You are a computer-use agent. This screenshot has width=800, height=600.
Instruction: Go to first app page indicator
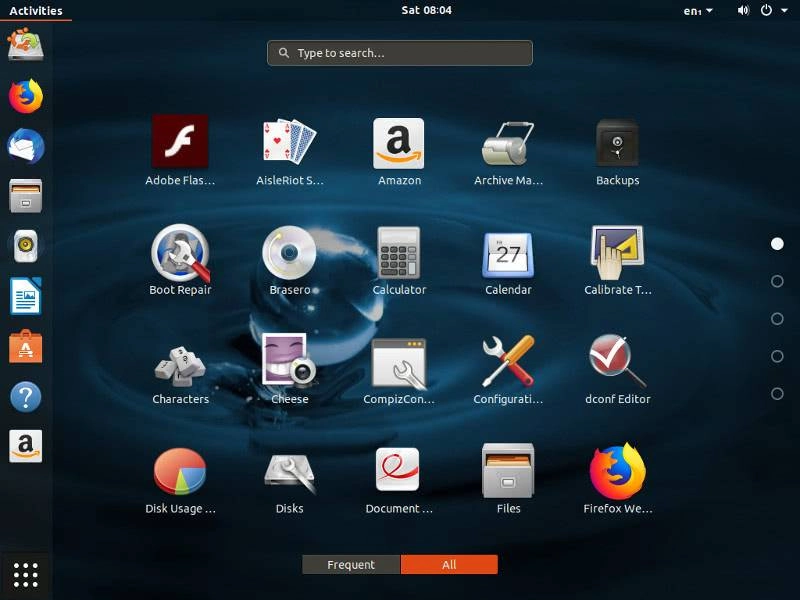point(777,244)
